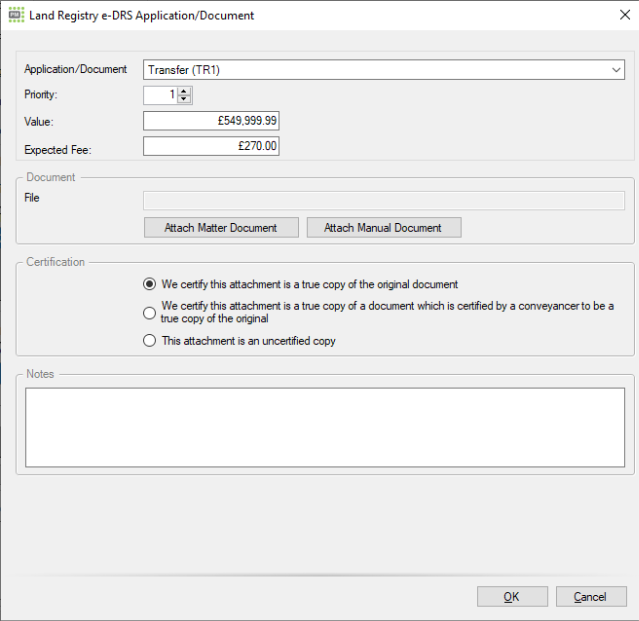Click the Application/Document label
The height and width of the screenshot is (621, 639).
point(75,69)
